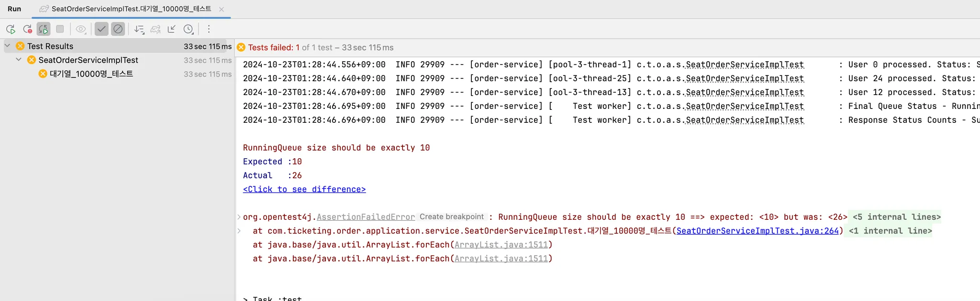Toggle Show Ignored tests filter
The width and height of the screenshot is (980, 301).
point(118,29)
